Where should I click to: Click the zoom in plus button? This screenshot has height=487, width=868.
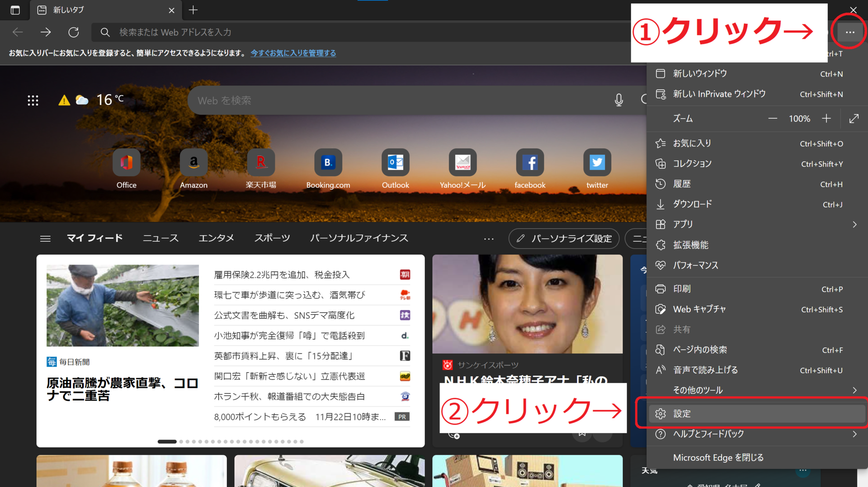point(826,118)
